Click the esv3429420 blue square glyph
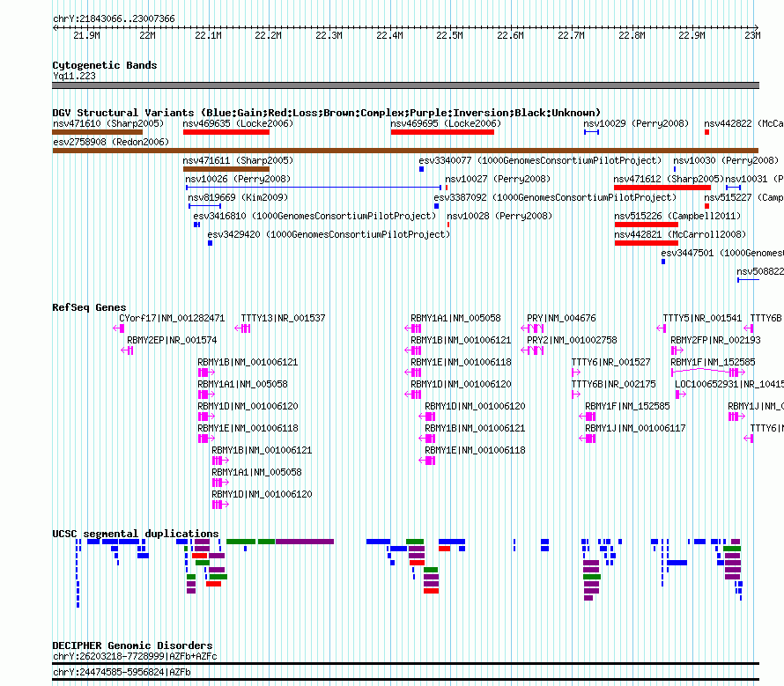The width and height of the screenshot is (784, 686). pos(210,243)
